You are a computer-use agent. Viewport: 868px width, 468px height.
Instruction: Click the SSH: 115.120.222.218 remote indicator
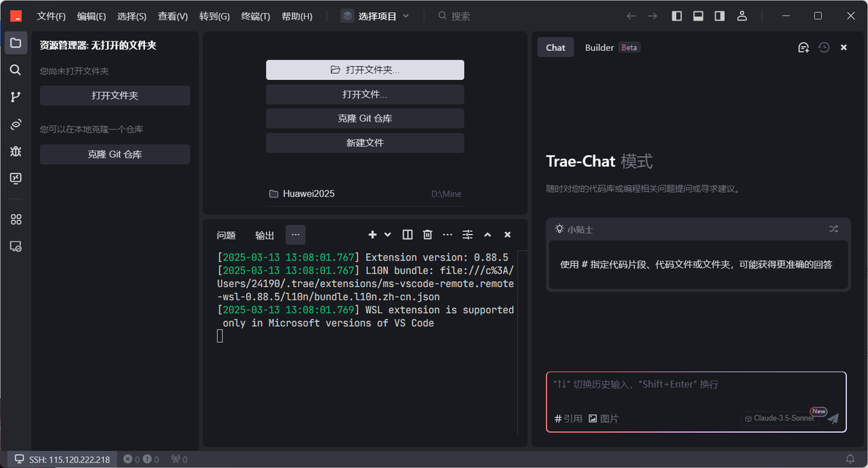click(x=62, y=459)
